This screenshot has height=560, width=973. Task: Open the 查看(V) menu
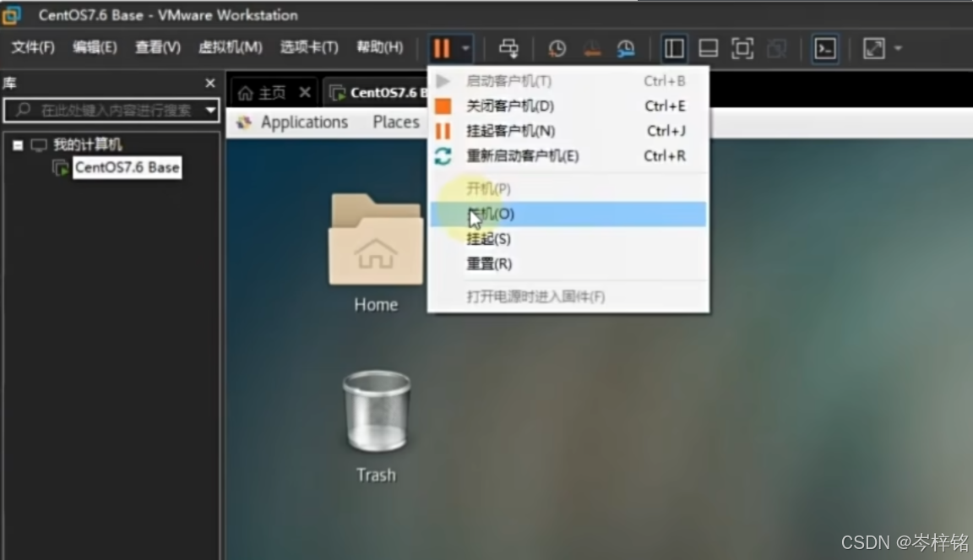[x=158, y=47]
